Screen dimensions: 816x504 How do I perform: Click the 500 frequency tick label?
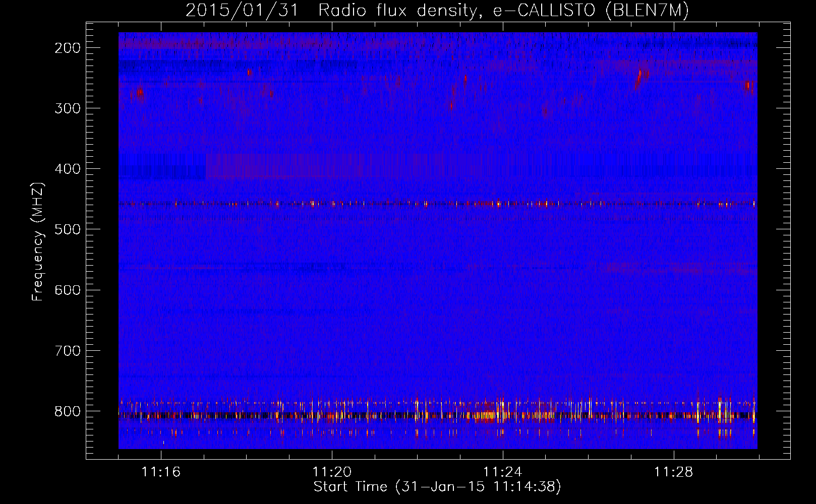67,229
